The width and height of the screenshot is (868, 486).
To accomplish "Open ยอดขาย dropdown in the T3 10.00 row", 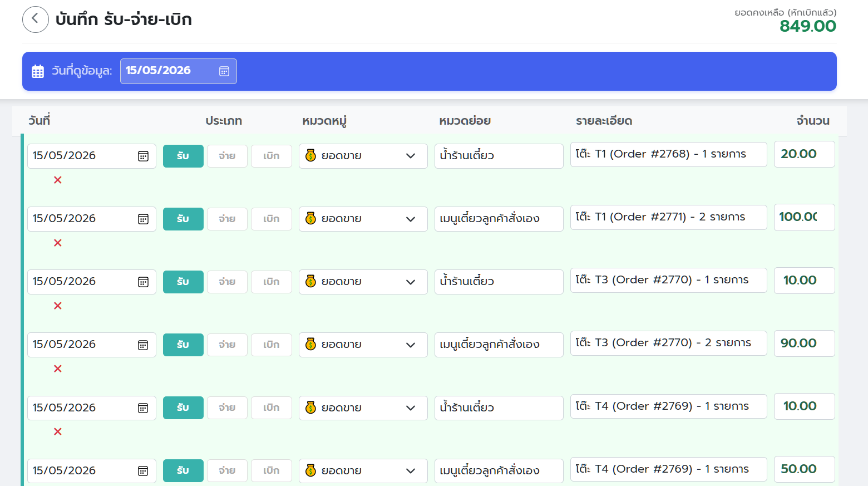I will [x=363, y=282].
